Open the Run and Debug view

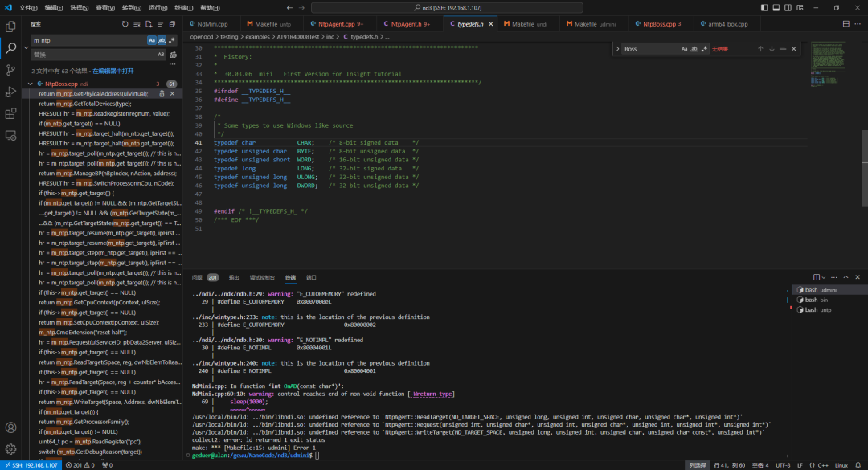click(10, 92)
